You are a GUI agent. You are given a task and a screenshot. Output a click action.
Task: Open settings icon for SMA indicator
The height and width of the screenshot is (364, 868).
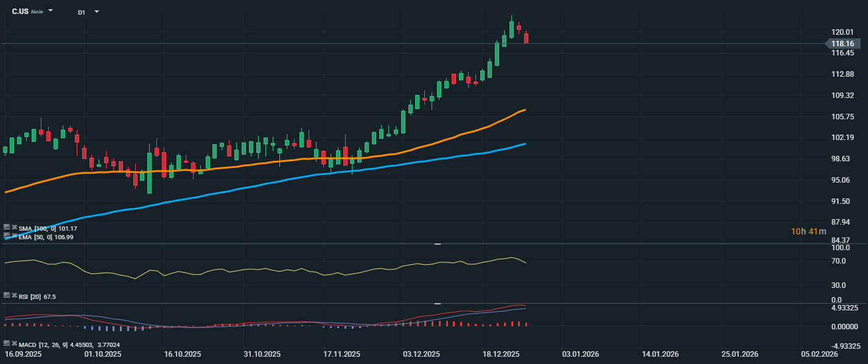coord(7,228)
